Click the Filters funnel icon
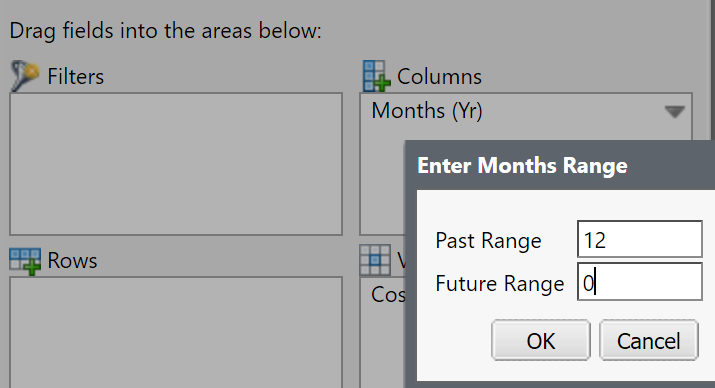715x388 pixels. coord(25,76)
